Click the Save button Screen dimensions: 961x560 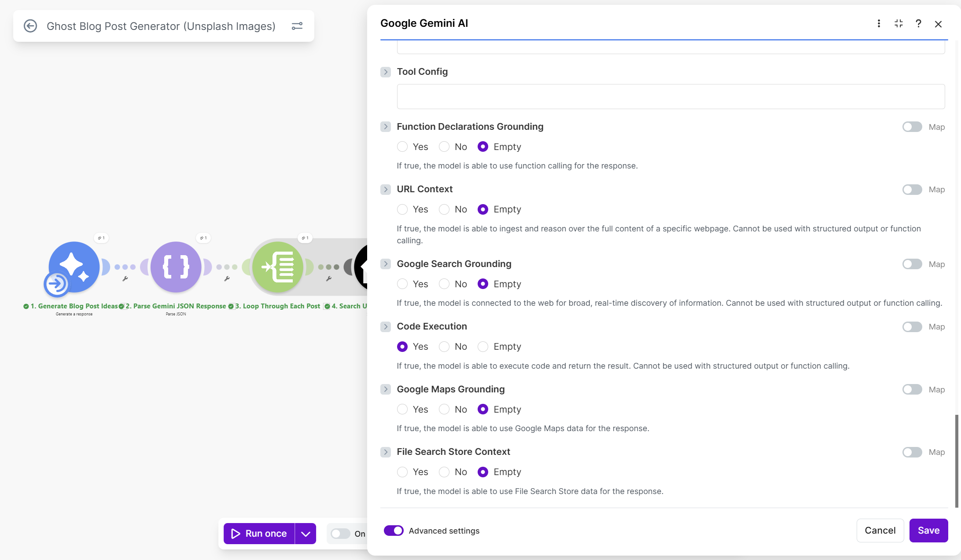pyautogui.click(x=928, y=531)
